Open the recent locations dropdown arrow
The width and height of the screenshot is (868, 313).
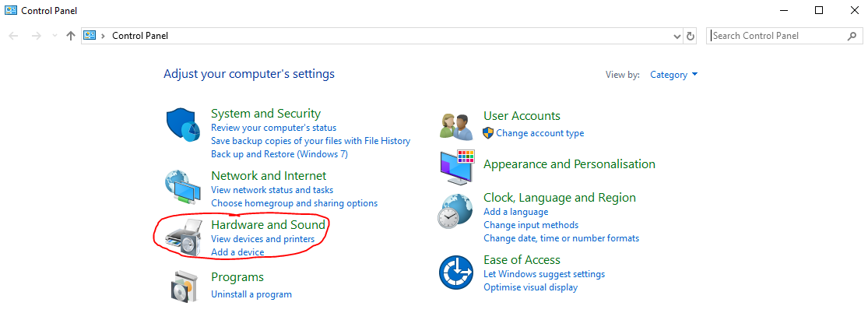54,36
